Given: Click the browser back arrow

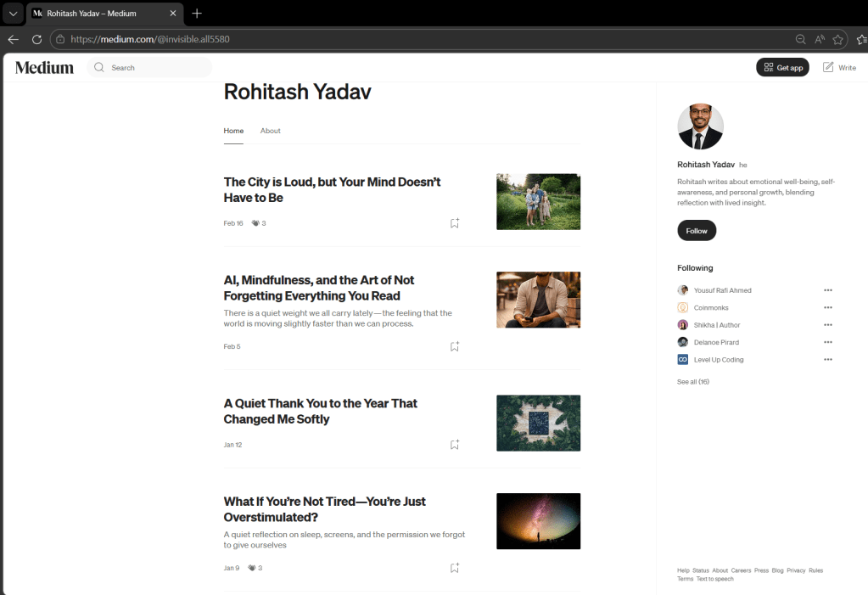Looking at the screenshot, I should tap(13, 39).
